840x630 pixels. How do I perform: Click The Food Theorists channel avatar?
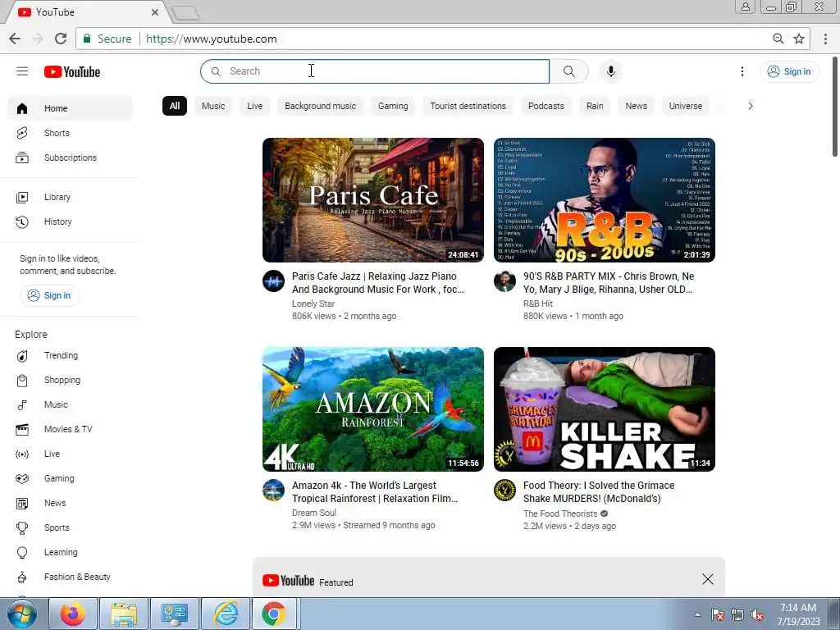click(x=504, y=491)
